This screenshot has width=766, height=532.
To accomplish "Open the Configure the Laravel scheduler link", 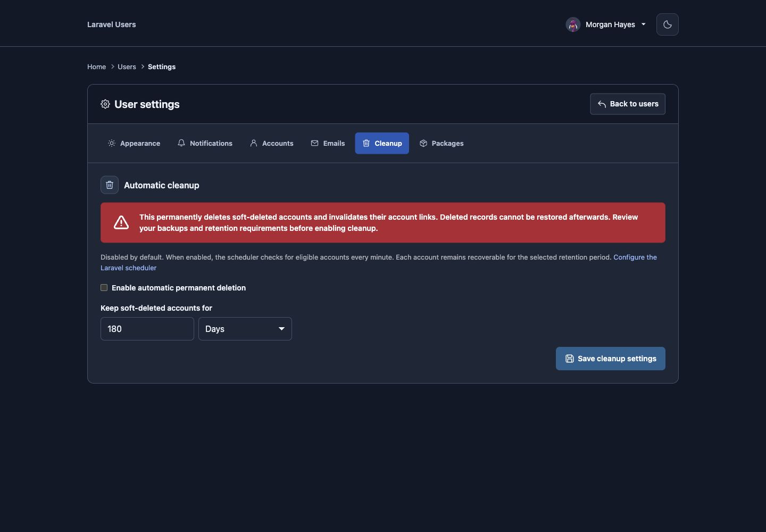I will click(635, 257).
